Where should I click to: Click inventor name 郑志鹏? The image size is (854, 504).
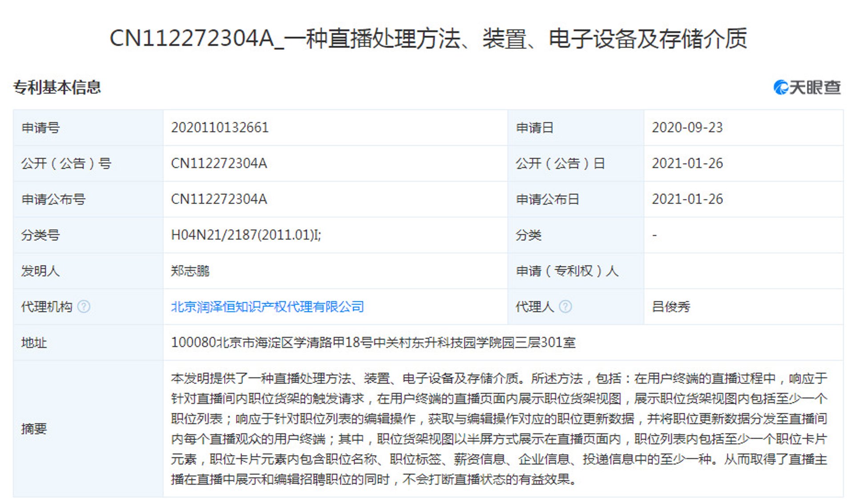coord(190,271)
